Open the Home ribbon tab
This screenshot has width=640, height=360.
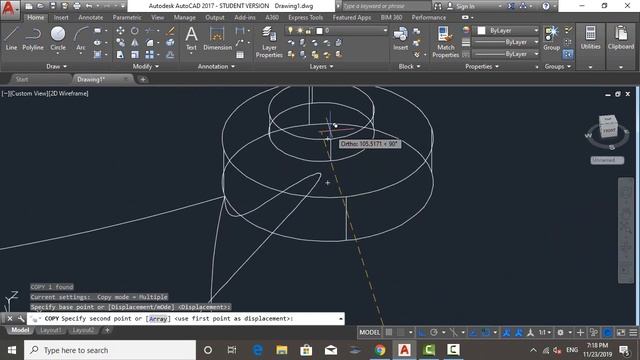coord(36,18)
